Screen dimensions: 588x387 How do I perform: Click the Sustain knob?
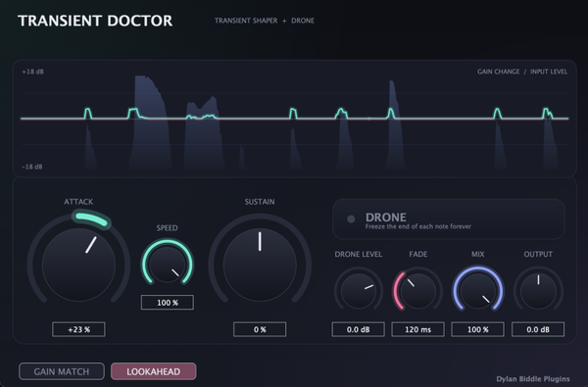260,264
